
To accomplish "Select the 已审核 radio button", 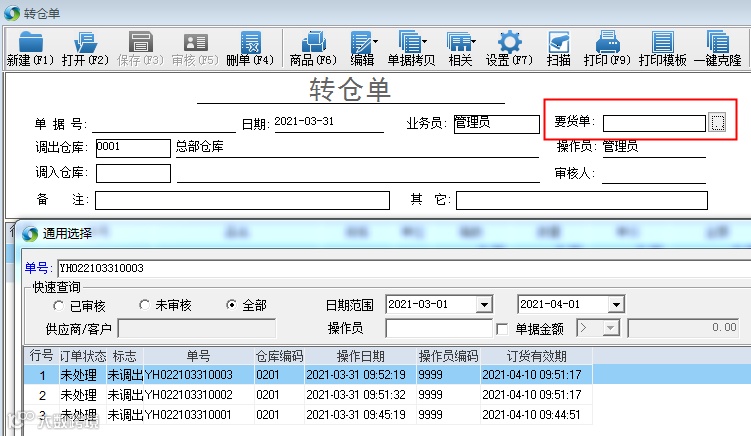I will (58, 305).
